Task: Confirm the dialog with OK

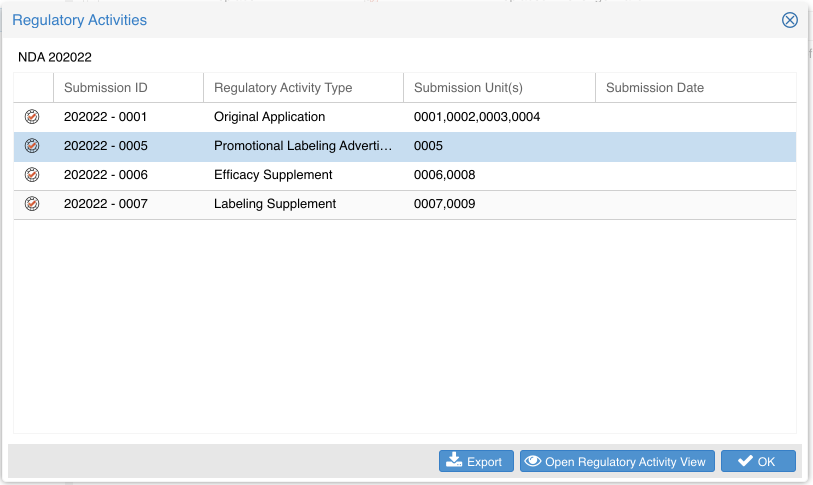Action: (x=757, y=461)
